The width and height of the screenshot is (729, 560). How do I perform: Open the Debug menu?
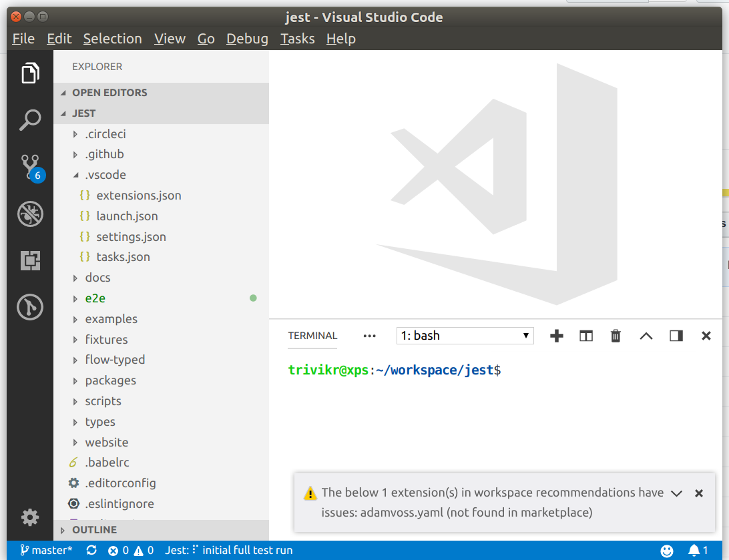(247, 39)
